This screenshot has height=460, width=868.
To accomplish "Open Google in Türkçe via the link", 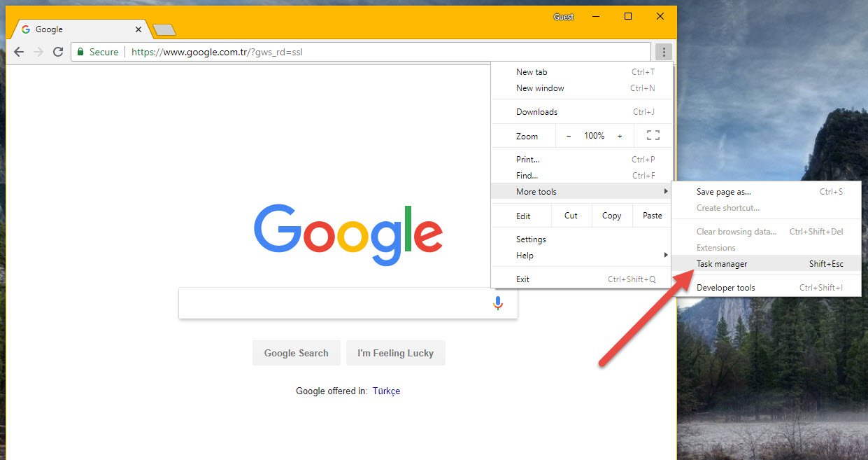I will click(x=386, y=391).
